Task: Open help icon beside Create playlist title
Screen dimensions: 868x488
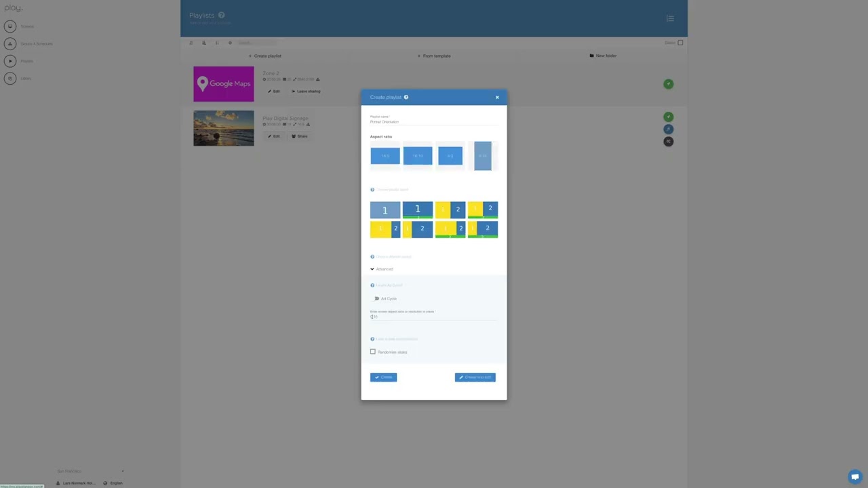Action: tap(406, 97)
